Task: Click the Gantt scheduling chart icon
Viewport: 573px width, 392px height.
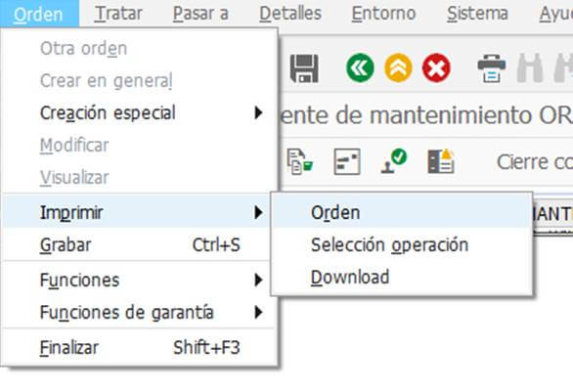Action: [347, 161]
